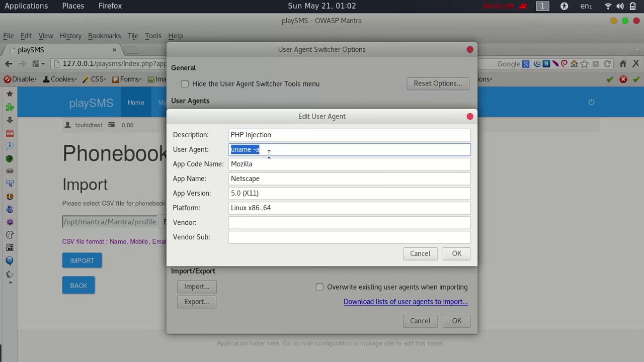This screenshot has height=362, width=644.
Task: Click the playSMS power logout icon
Action: pyautogui.click(x=591, y=102)
